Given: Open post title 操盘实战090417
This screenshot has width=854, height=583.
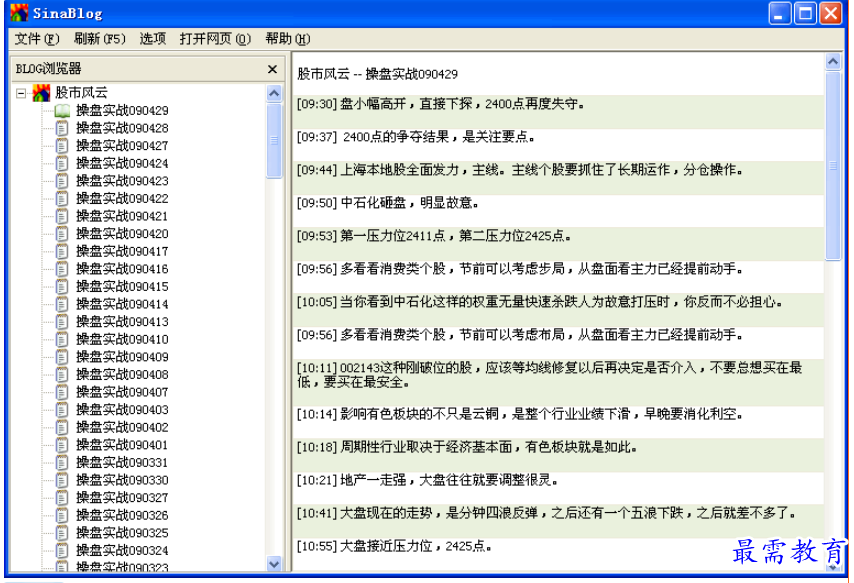Looking at the screenshot, I should point(122,251).
